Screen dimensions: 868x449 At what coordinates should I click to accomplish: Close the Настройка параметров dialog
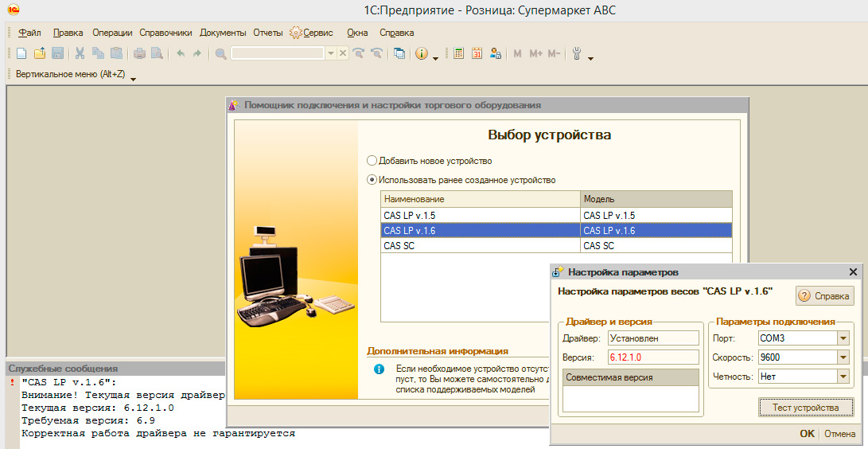tap(853, 271)
